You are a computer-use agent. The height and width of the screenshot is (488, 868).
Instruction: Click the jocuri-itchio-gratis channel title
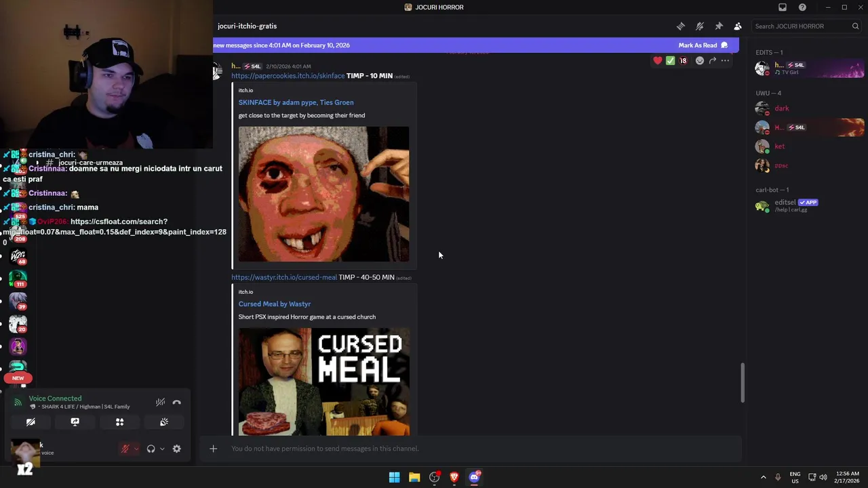point(247,26)
